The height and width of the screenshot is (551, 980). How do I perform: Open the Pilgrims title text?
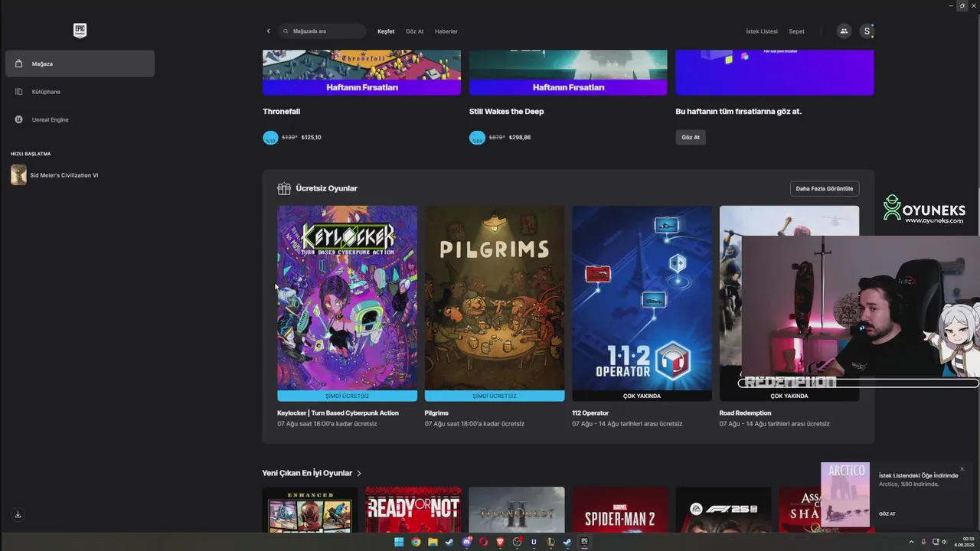[436, 413]
